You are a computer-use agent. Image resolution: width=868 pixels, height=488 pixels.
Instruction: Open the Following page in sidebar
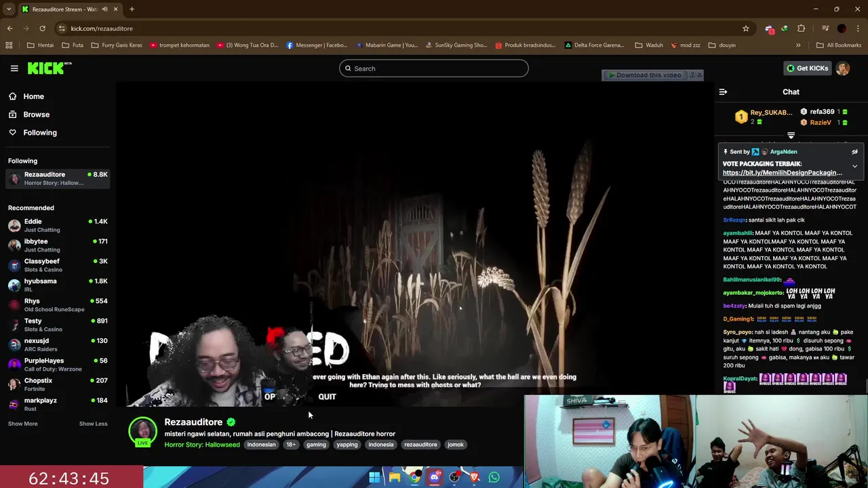[40, 133]
